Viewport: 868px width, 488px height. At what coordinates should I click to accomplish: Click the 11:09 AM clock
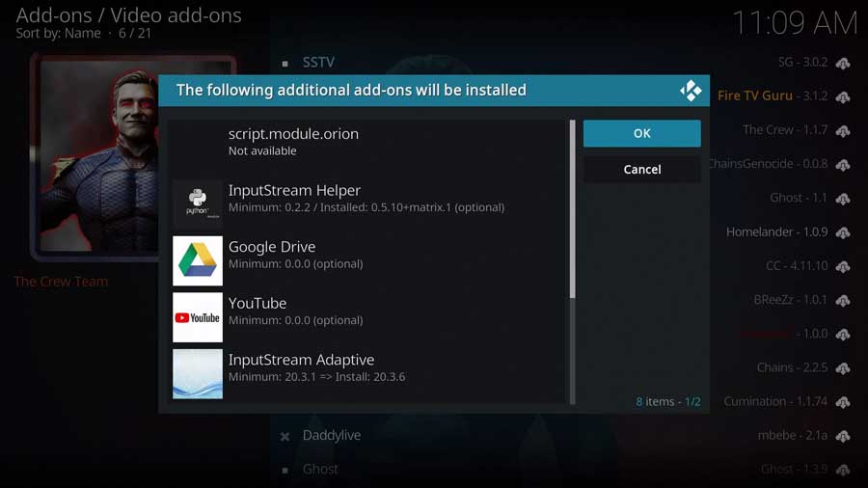pyautogui.click(x=795, y=23)
